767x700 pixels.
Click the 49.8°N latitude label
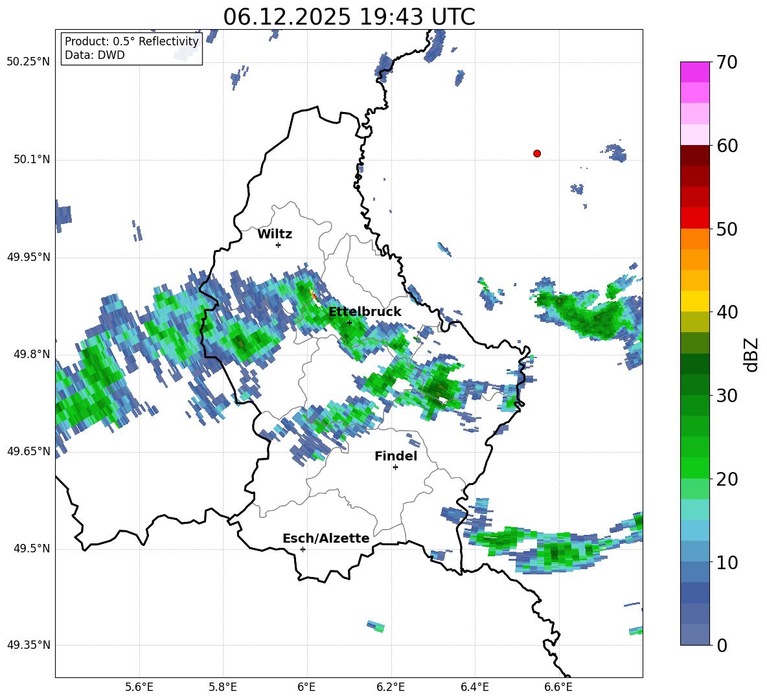click(32, 354)
